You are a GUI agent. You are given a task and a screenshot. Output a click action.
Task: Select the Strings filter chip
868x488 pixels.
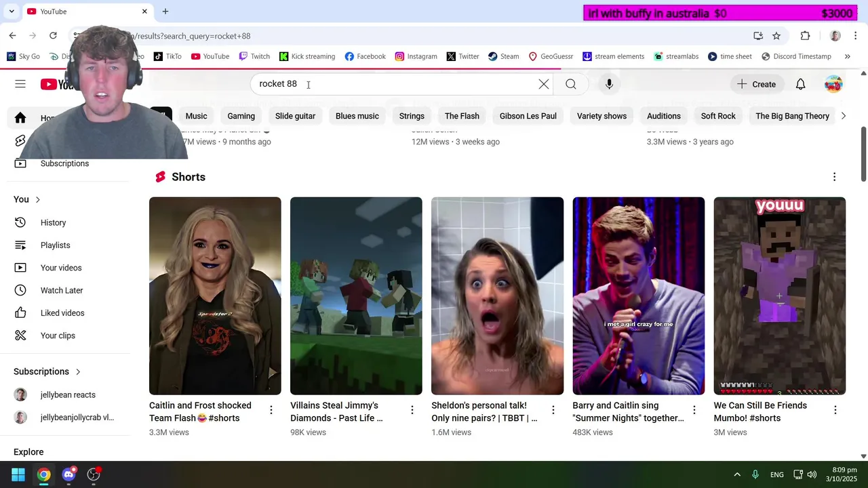[x=412, y=116]
